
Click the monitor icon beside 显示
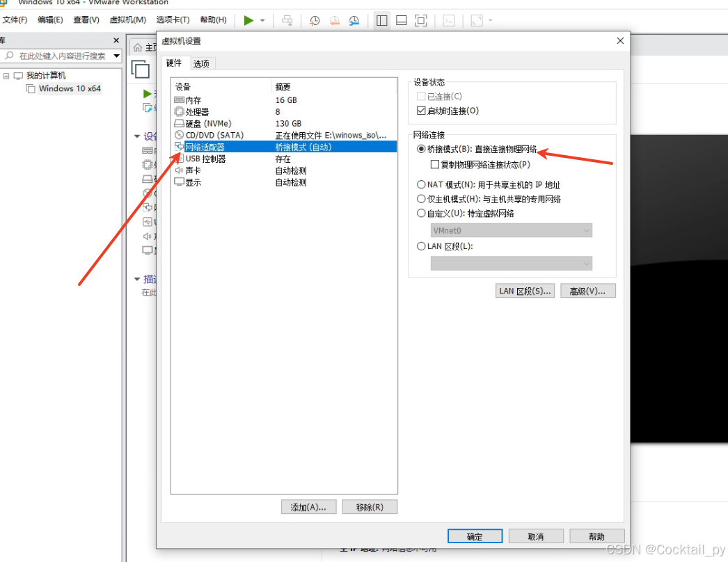[x=179, y=182]
